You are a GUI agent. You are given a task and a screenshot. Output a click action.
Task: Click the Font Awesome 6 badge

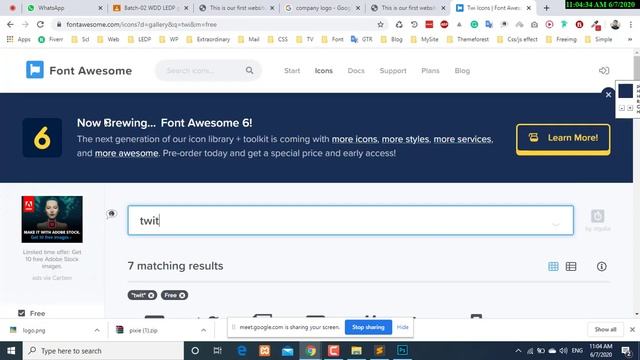(x=42, y=138)
